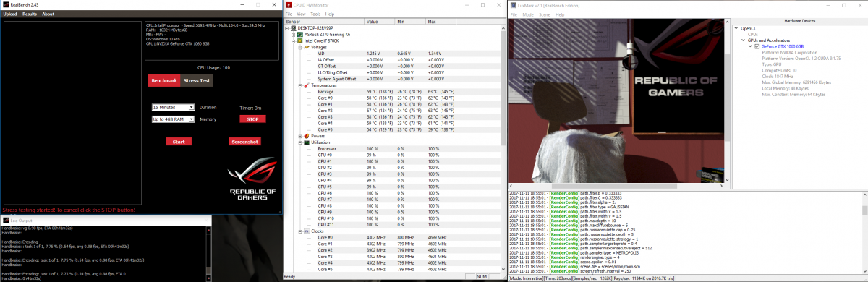The image size is (868, 282).
Task: Open the View menu in HWMonitor
Action: click(x=302, y=14)
